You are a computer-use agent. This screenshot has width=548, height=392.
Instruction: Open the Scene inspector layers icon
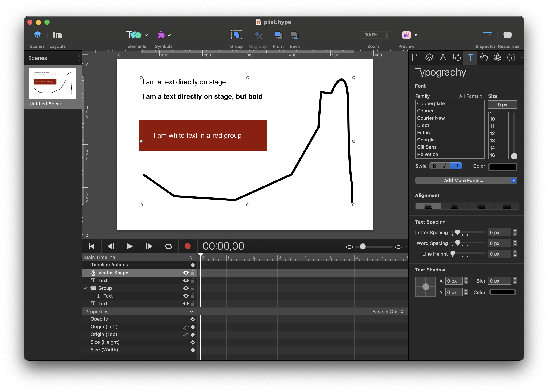[429, 57]
